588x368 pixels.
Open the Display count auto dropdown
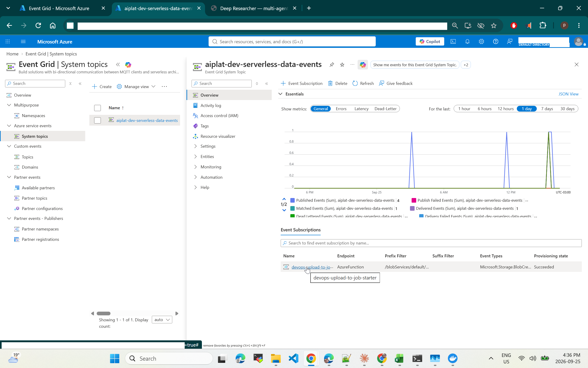(x=162, y=319)
